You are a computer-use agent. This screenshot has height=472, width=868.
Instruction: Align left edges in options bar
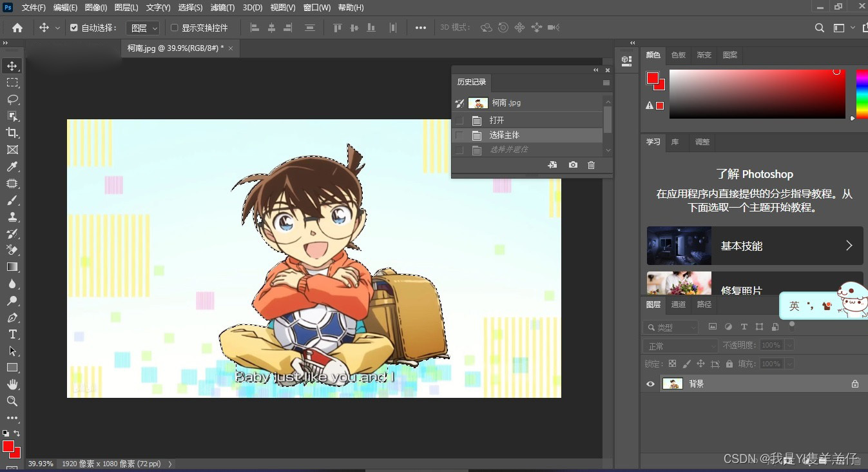[255, 28]
